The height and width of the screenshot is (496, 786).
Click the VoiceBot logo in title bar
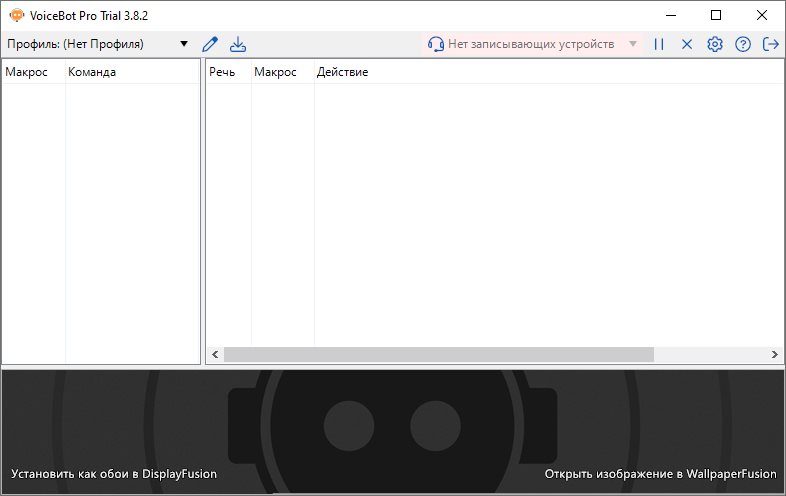17,16
